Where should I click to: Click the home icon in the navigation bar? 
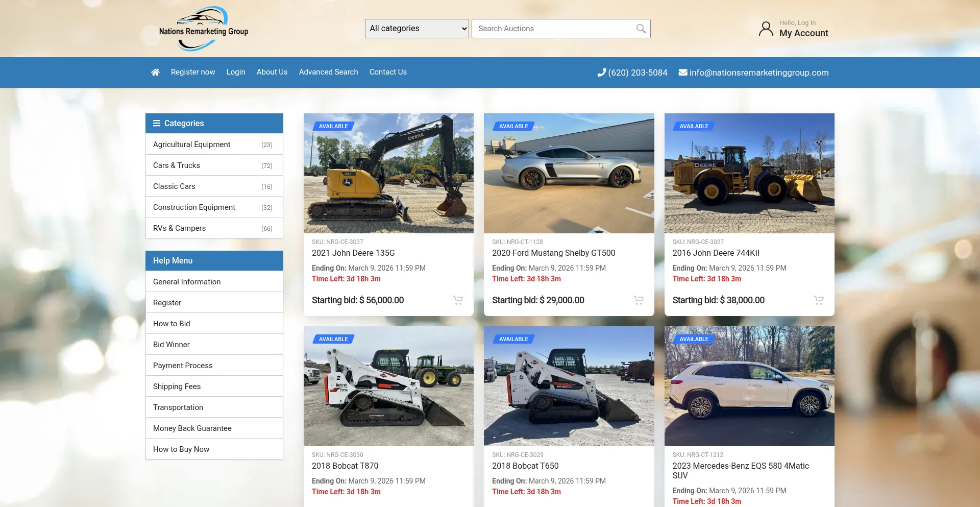(x=155, y=72)
